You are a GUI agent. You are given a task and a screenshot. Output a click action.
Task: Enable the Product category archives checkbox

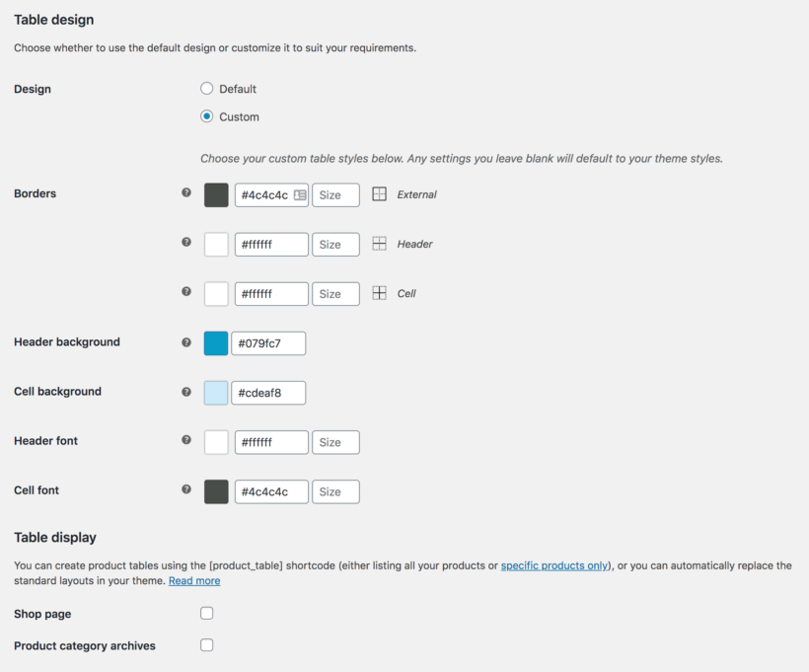(206, 644)
